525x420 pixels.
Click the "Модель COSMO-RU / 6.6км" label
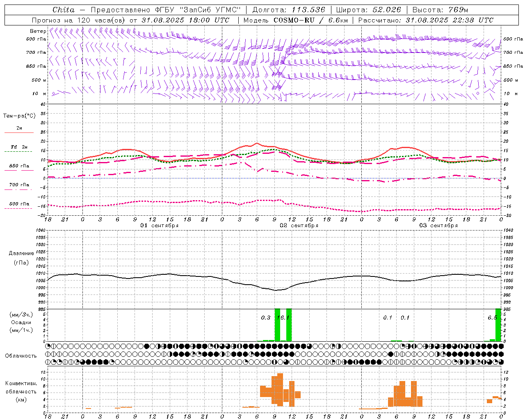click(296, 20)
